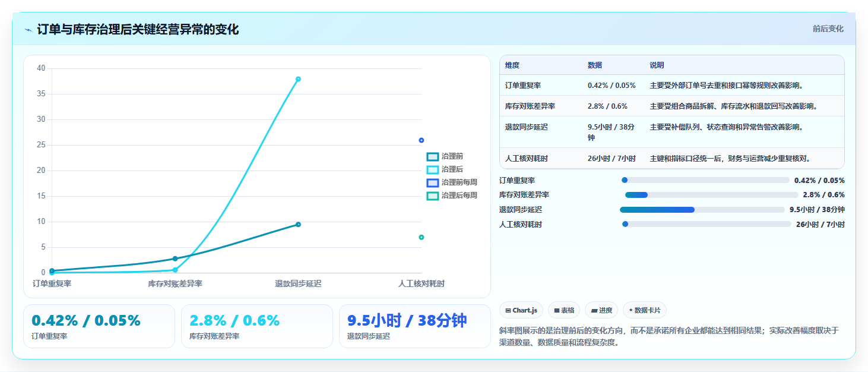
Task: Click the 退款同步延迟 table row label
Action: click(527, 127)
